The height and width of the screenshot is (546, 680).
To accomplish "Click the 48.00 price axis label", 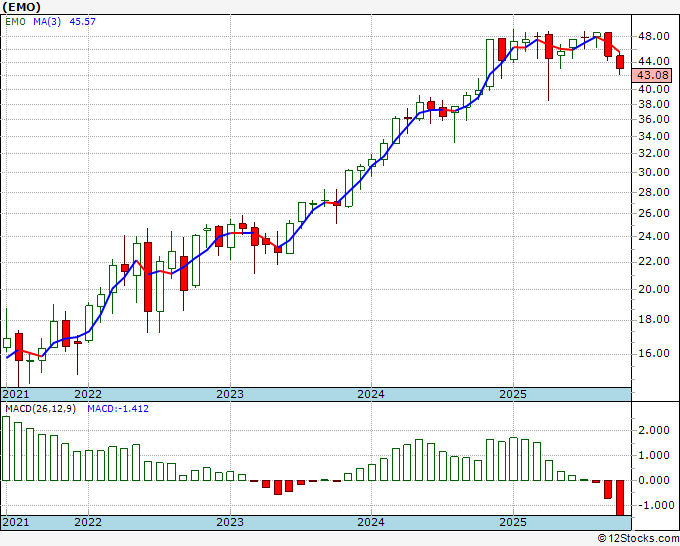I will point(653,36).
